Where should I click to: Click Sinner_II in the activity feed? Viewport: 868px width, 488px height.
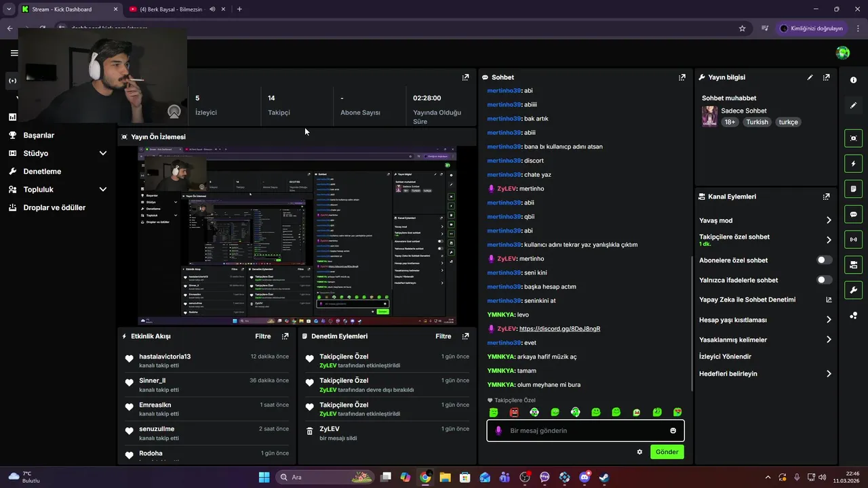click(152, 381)
